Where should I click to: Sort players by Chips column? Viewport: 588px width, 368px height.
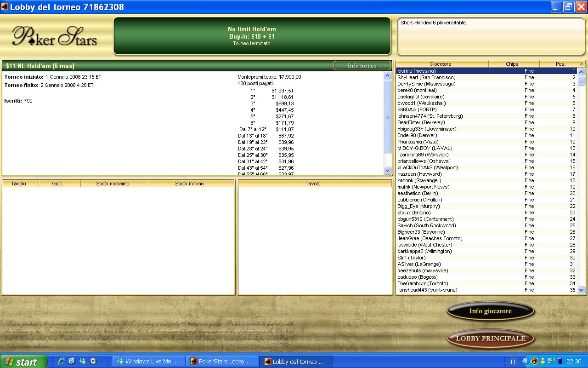pos(514,64)
